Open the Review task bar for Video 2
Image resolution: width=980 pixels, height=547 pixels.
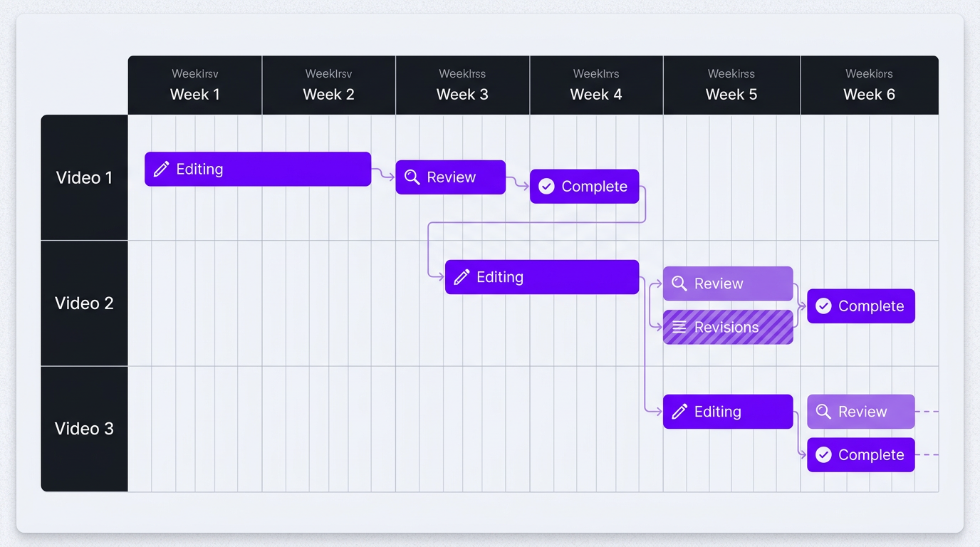728,283
